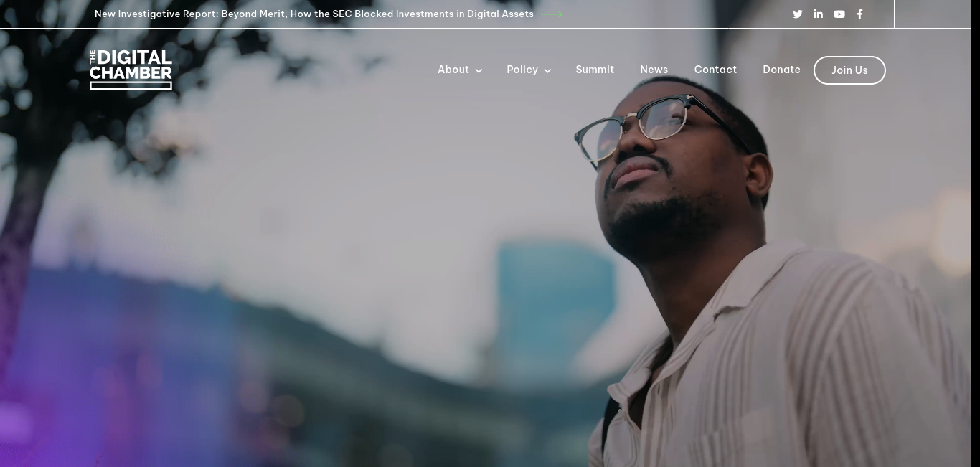Select Donate in the navigation

pyautogui.click(x=781, y=70)
